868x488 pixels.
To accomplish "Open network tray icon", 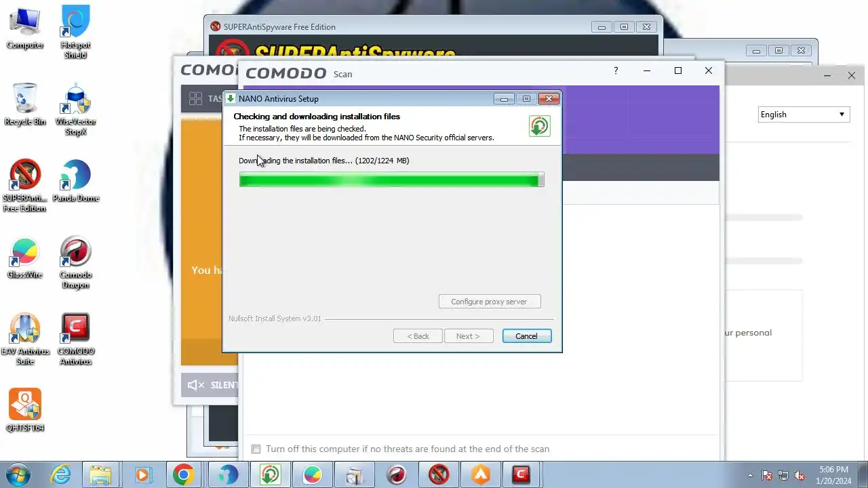I will click(783, 475).
